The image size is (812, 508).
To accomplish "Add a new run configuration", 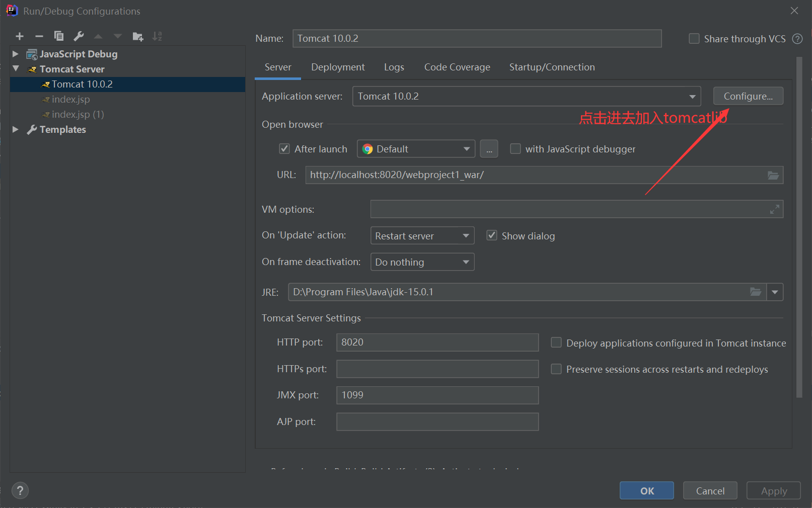I will point(19,36).
